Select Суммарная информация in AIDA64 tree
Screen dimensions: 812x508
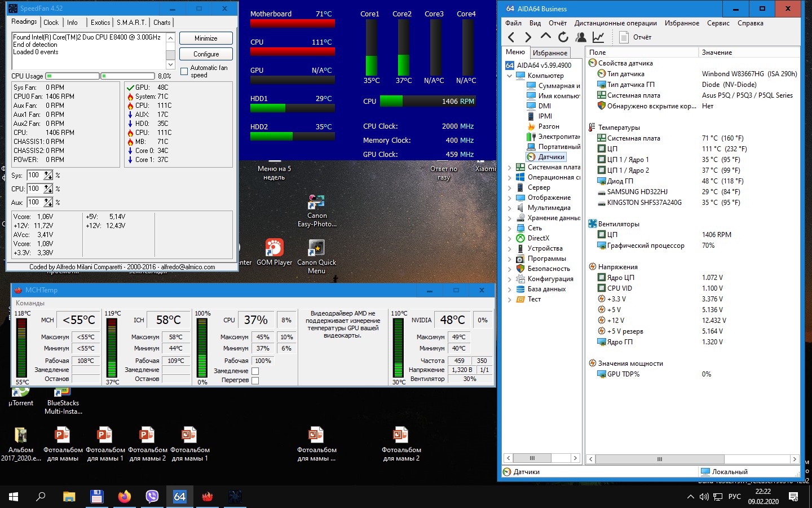coord(553,86)
